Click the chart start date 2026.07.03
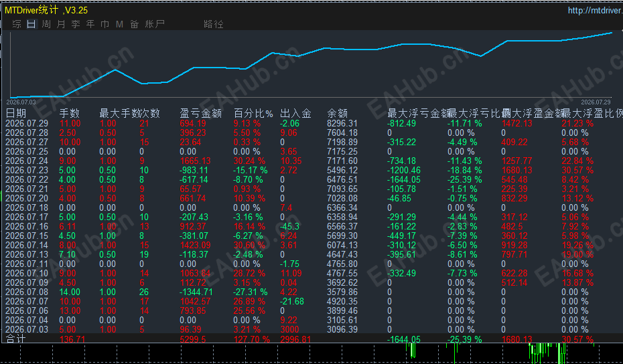The width and height of the screenshot is (623, 364). click(21, 102)
